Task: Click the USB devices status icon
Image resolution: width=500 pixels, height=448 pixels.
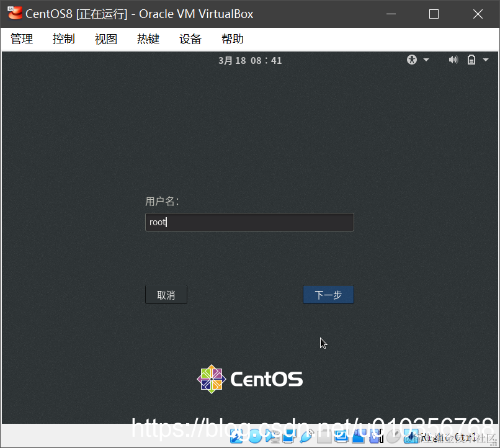Action: tap(306, 436)
